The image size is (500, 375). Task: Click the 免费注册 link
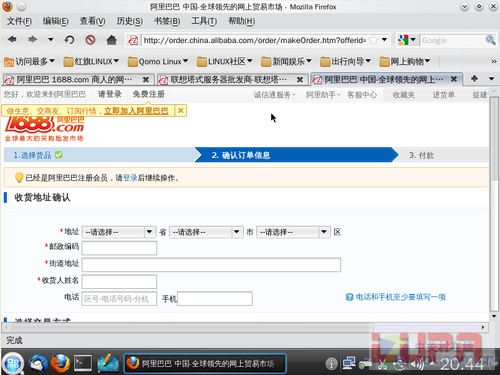click(x=149, y=94)
